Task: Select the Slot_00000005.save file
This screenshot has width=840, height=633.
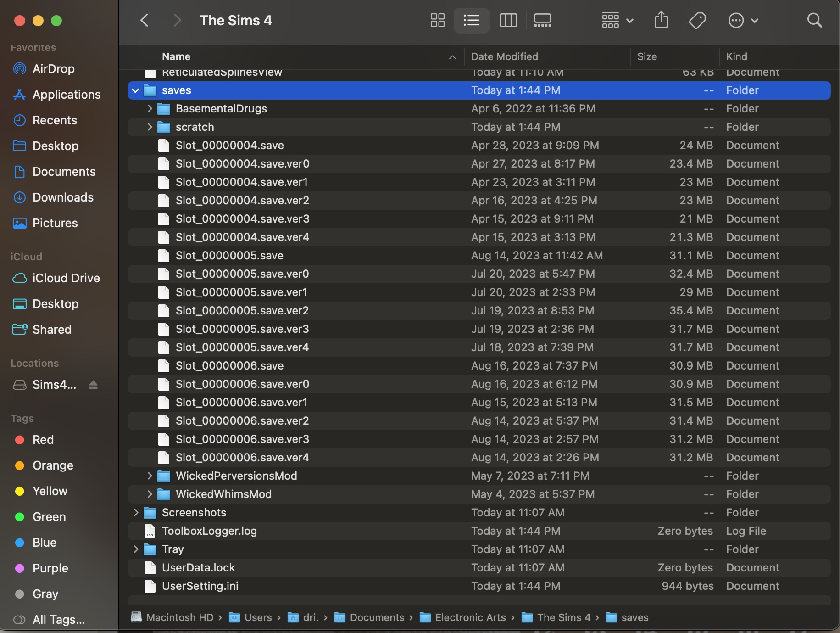Action: tap(229, 256)
